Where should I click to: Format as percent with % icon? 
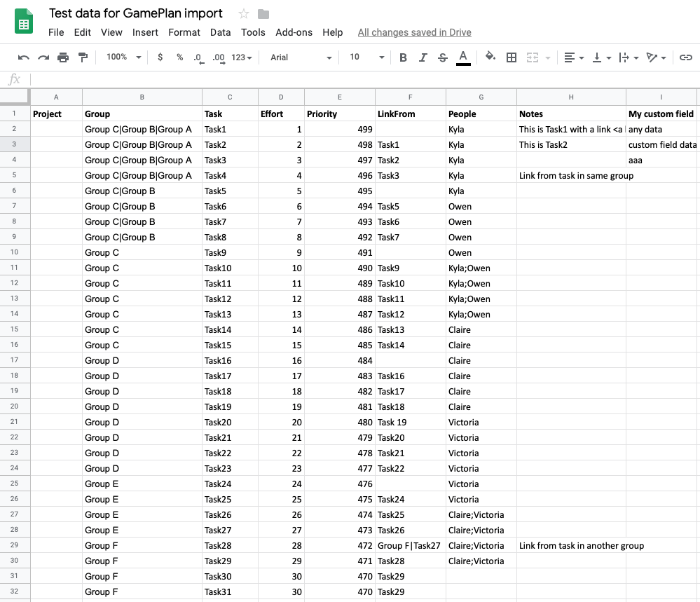click(179, 57)
